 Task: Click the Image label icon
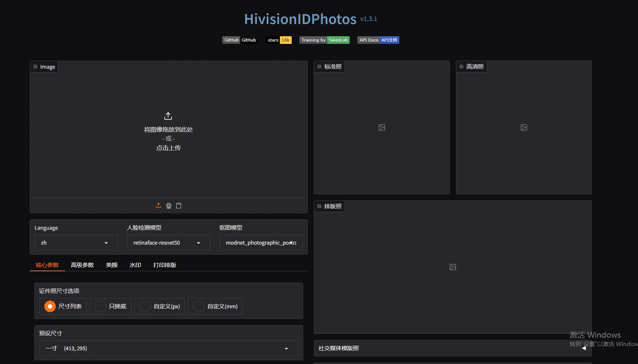tap(36, 67)
